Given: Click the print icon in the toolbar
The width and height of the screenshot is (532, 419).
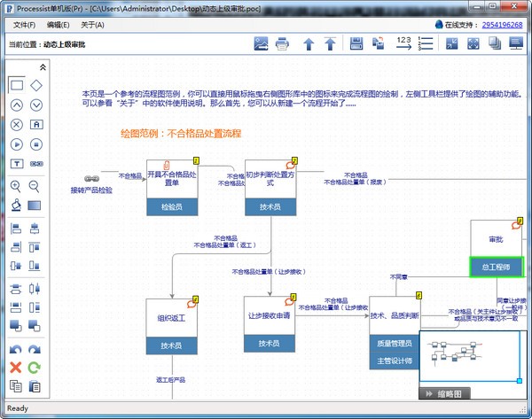Looking at the screenshot, I should pyautogui.click(x=282, y=43).
